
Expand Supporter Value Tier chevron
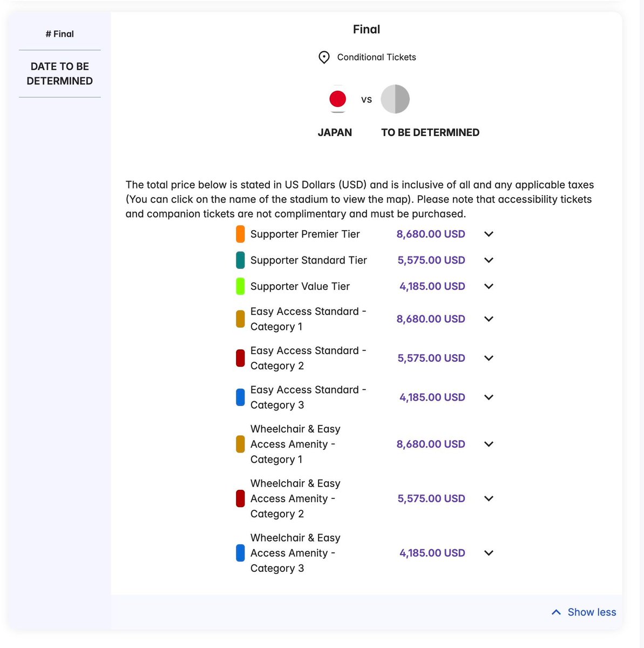pyautogui.click(x=489, y=286)
